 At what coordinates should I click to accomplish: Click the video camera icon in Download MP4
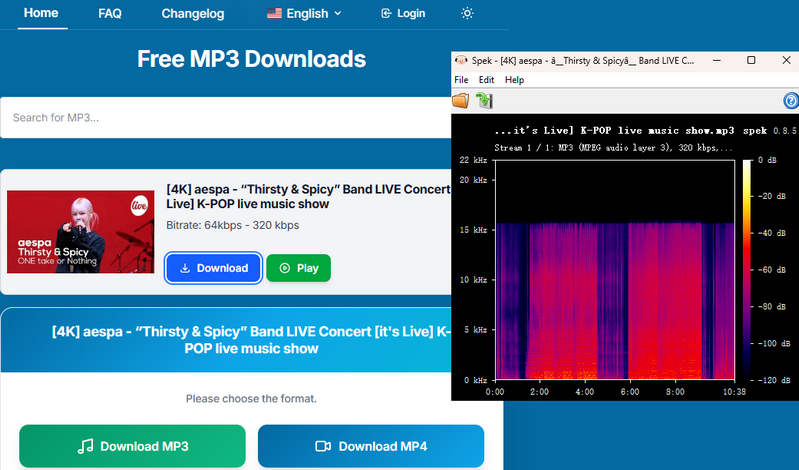[323, 447]
